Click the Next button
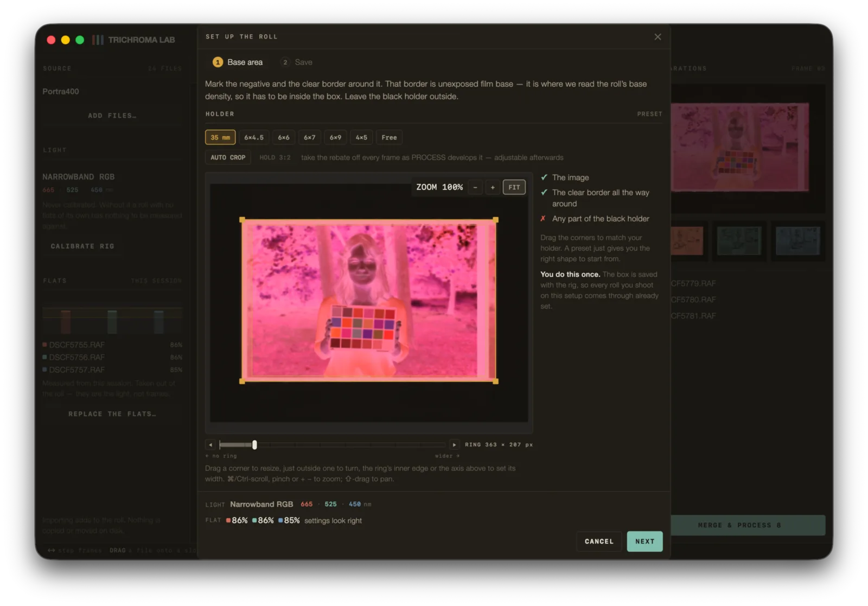868x606 pixels. [644, 541]
